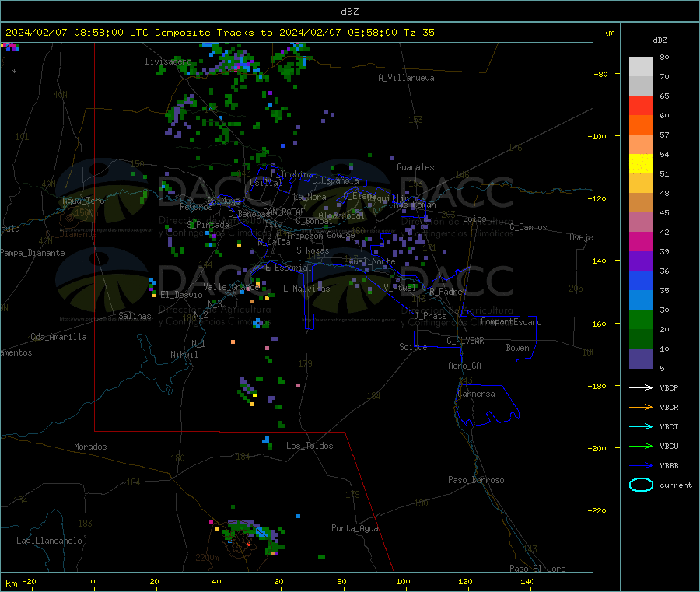Click the G_ALVEAR place label
700x592 pixels.
click(465, 341)
